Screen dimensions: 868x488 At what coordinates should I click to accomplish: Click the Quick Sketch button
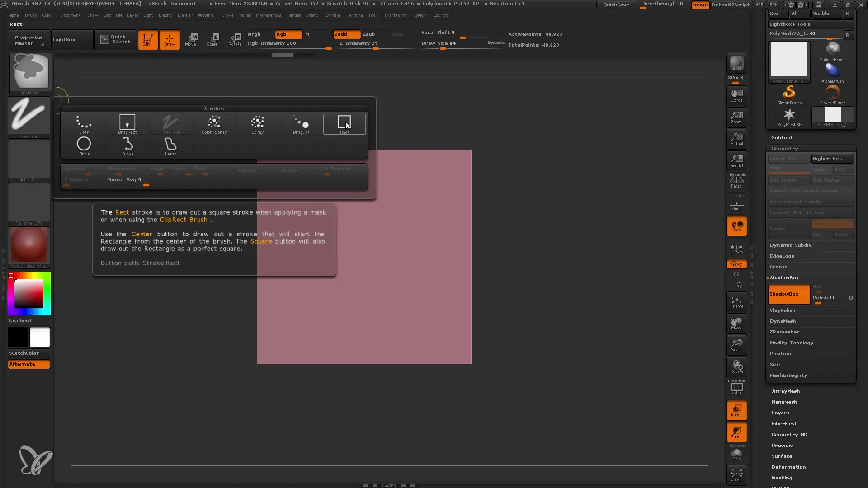(115, 40)
